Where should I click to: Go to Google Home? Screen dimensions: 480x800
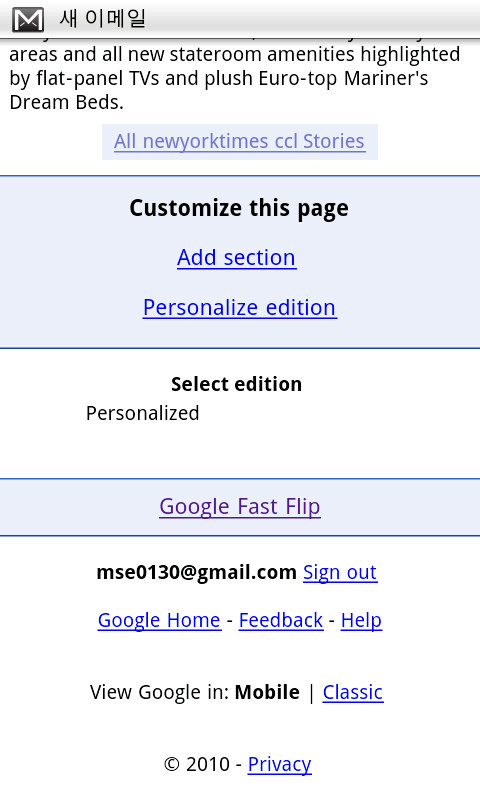pyautogui.click(x=159, y=620)
